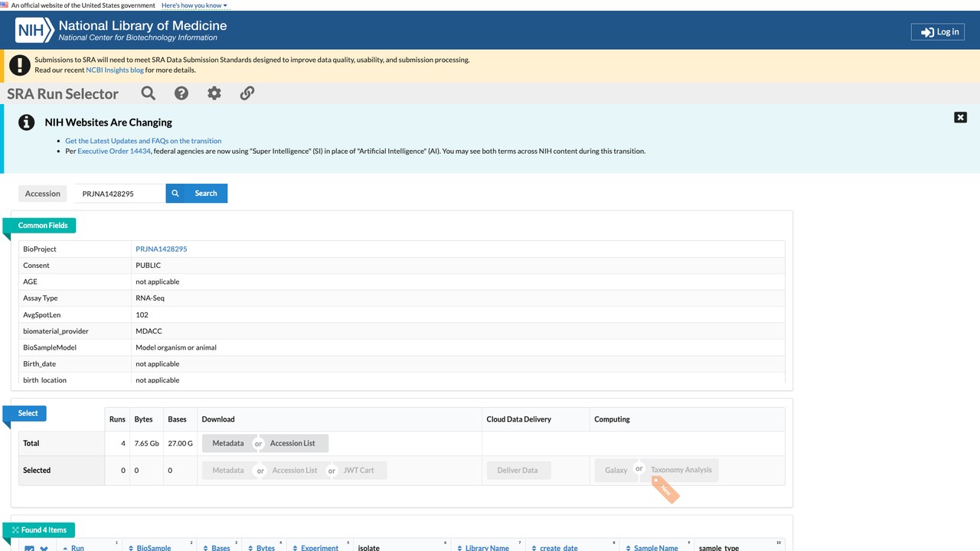Click the Selected row Accession List button
This screenshot has height=551, width=980.
tap(295, 470)
